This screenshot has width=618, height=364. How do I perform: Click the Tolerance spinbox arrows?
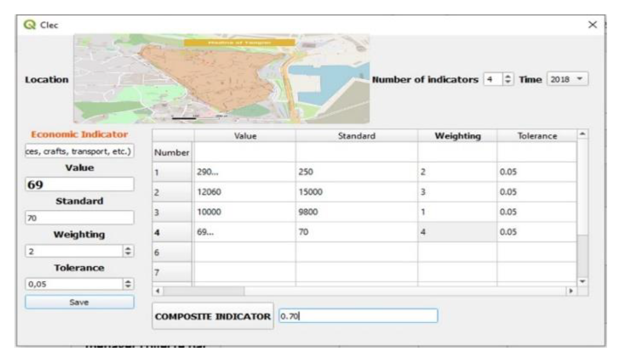[x=128, y=284]
